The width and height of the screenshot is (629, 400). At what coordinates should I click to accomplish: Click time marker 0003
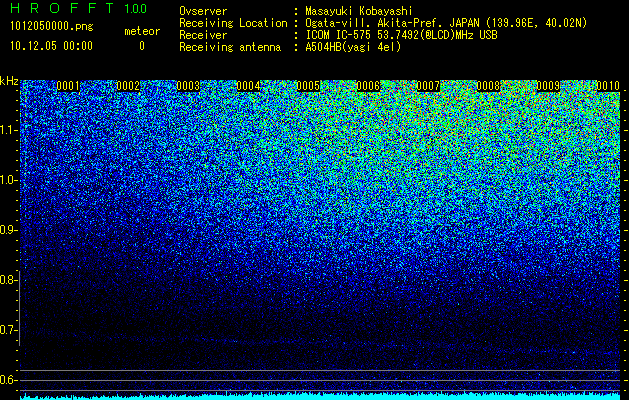tap(188, 86)
